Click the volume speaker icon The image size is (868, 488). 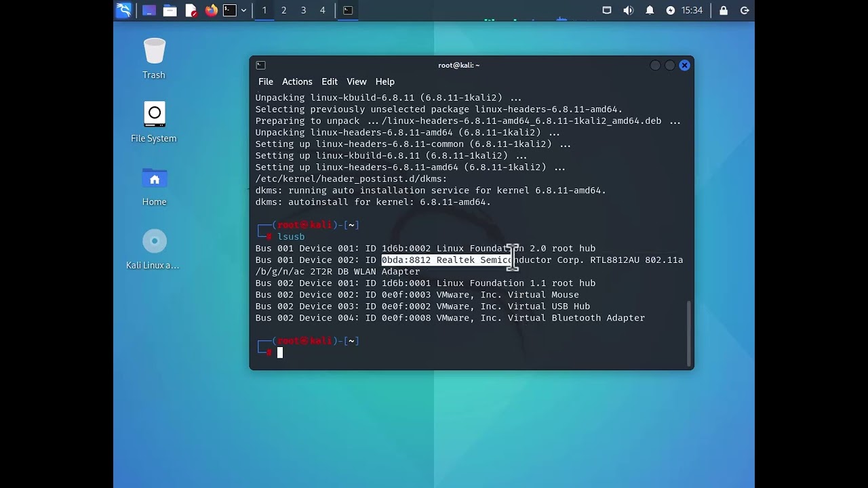point(628,10)
